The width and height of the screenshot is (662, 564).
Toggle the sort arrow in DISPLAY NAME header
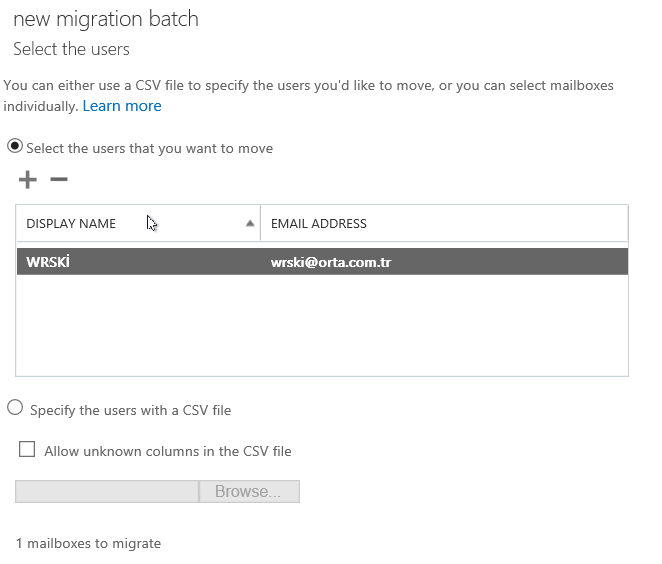(x=250, y=223)
